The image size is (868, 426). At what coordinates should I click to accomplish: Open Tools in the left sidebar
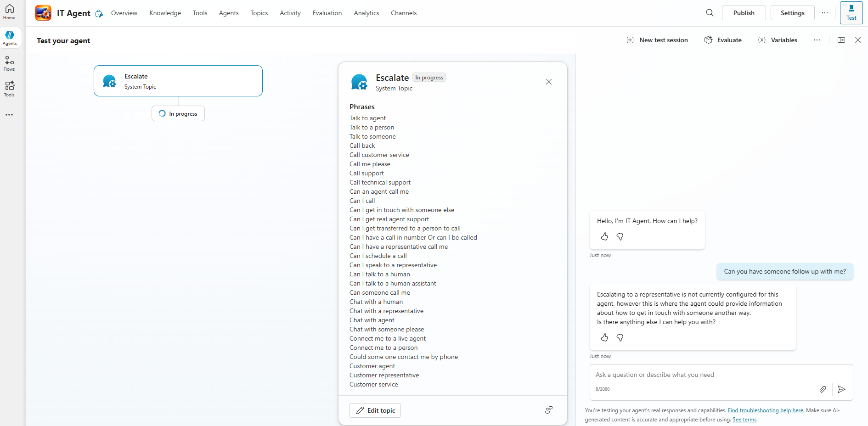pyautogui.click(x=9, y=90)
